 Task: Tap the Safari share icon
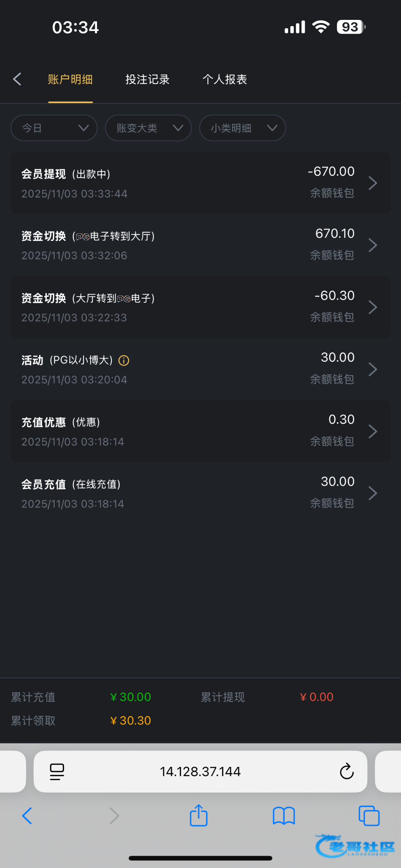199,816
